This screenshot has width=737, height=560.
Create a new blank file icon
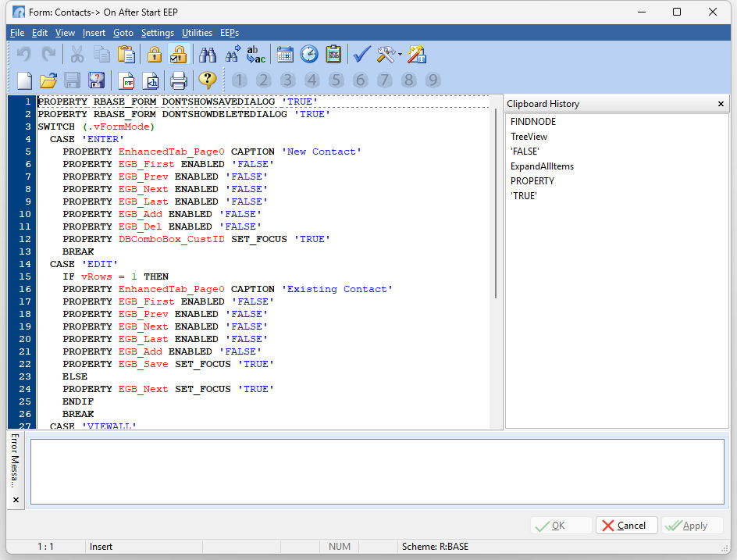click(x=24, y=80)
